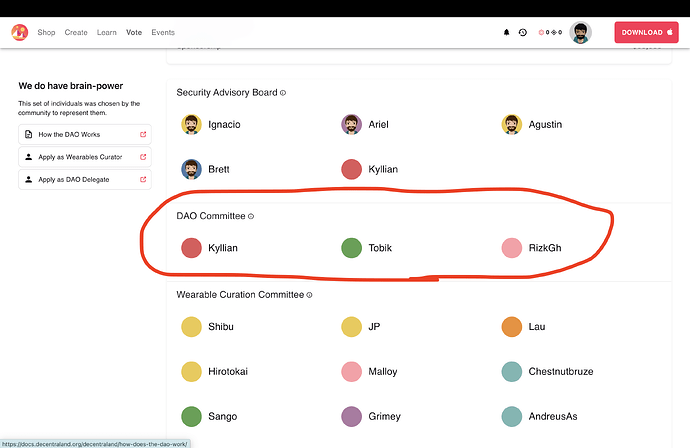Screen dimensions: 690x448
Task: Select the name Chestnutbruze
Action: coord(561,371)
